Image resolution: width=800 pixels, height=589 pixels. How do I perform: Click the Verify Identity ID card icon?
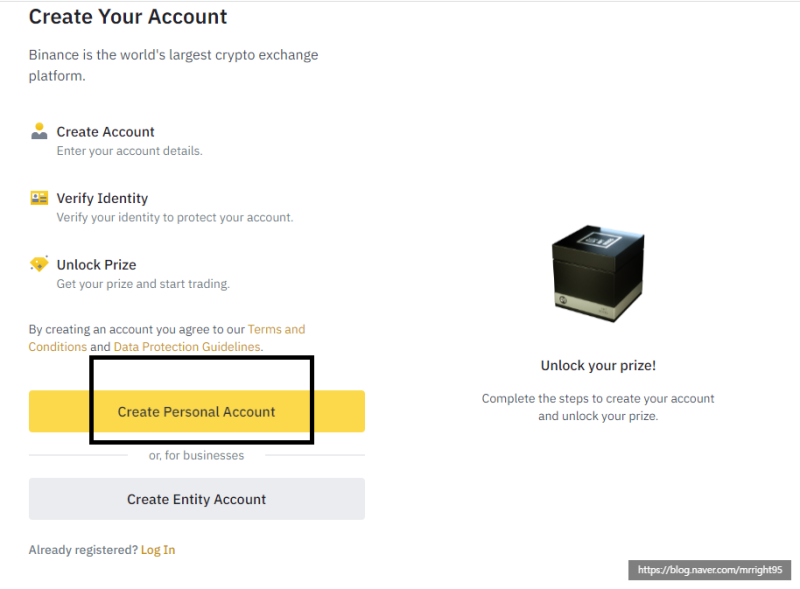(x=39, y=198)
